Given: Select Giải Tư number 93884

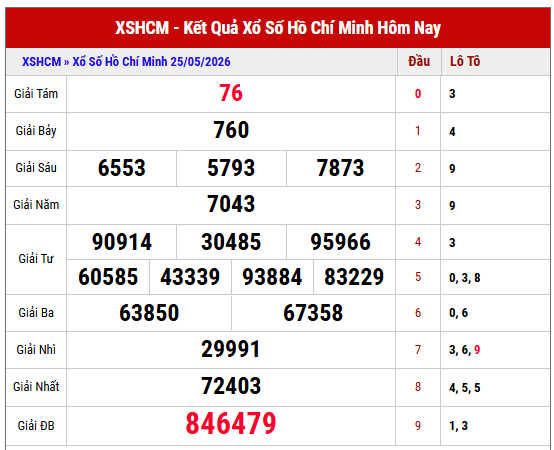Looking at the screenshot, I should tap(272, 277).
